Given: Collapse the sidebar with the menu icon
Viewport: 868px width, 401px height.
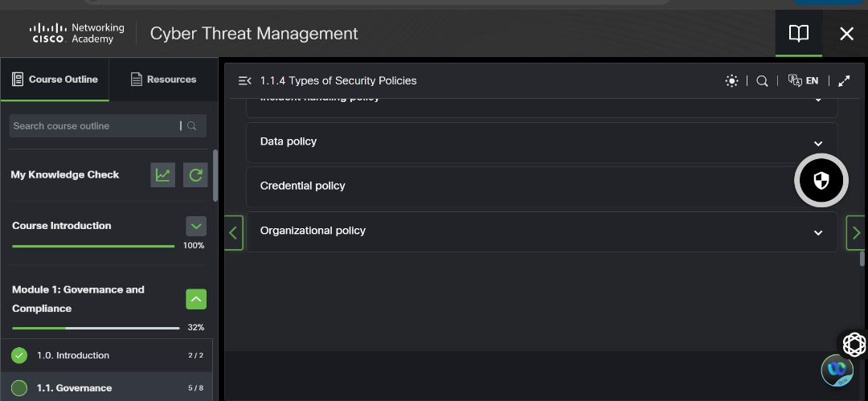Looking at the screenshot, I should [244, 81].
